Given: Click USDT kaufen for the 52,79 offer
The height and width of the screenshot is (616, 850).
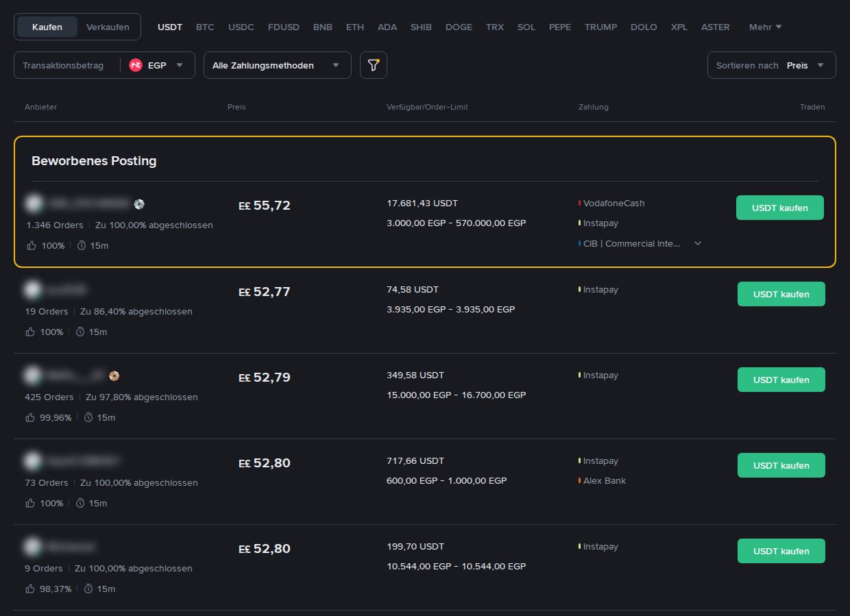Looking at the screenshot, I should click(x=781, y=380).
